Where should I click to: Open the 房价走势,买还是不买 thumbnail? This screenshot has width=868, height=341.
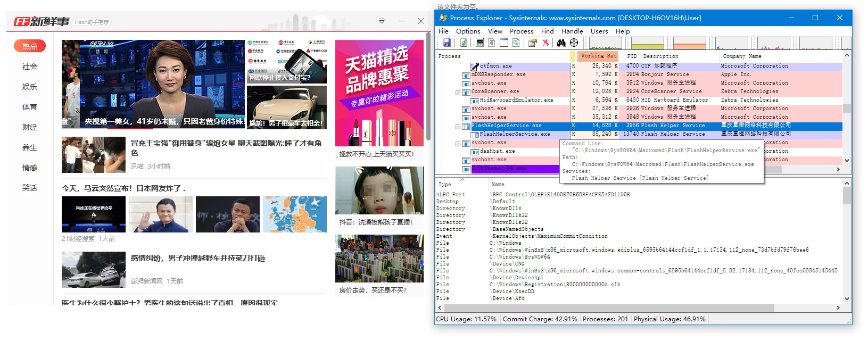coord(379,259)
